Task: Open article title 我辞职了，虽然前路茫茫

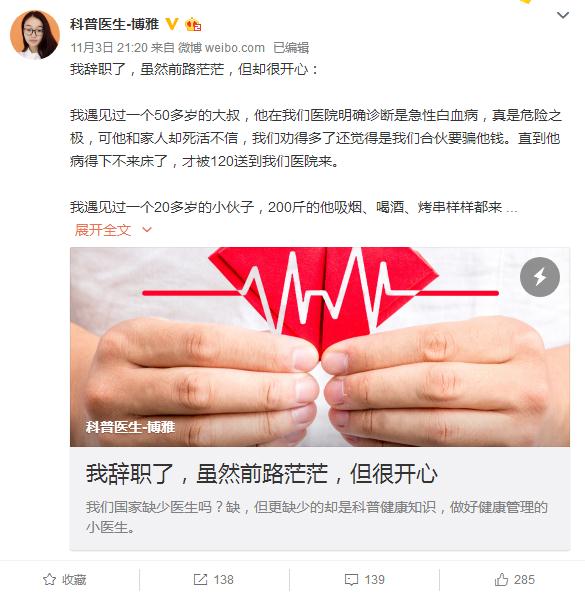Action: tap(261, 474)
